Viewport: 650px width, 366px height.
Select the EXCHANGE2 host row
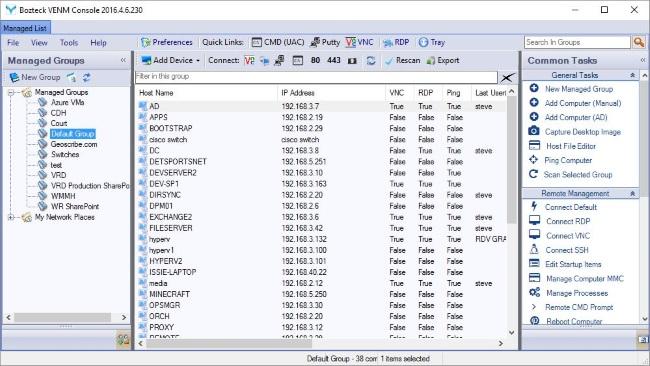coord(322,217)
